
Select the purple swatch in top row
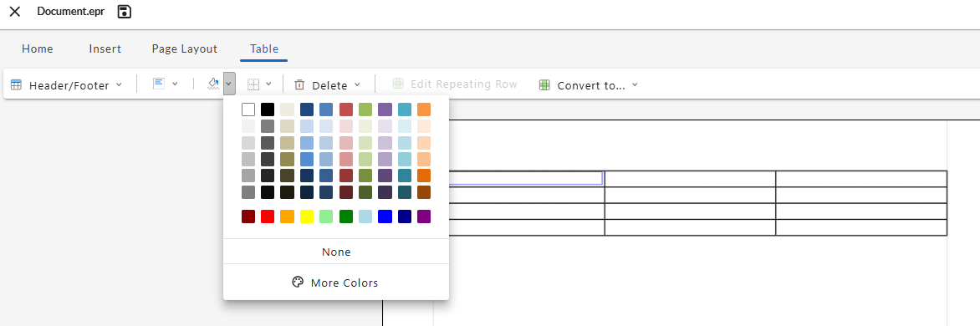coord(385,110)
